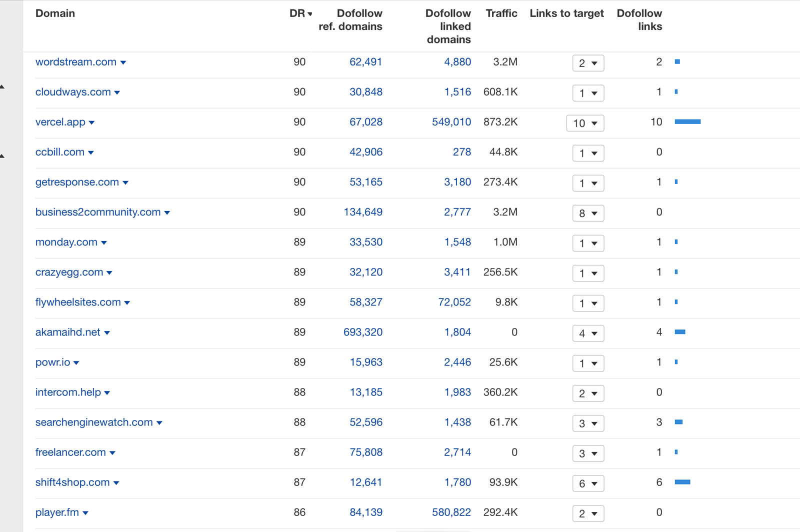Open links-to-target dropdown for crazyegg.com
The height and width of the screenshot is (532, 800).
click(588, 273)
